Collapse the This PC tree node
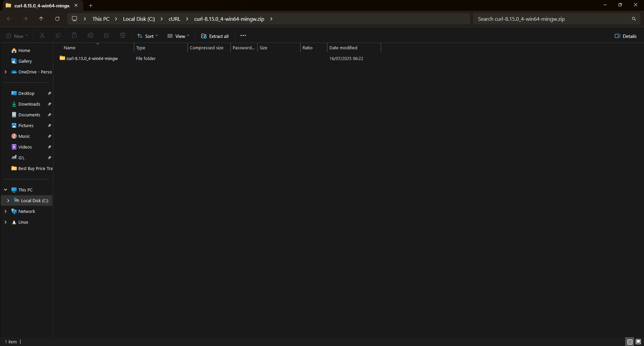The image size is (644, 346). point(6,190)
